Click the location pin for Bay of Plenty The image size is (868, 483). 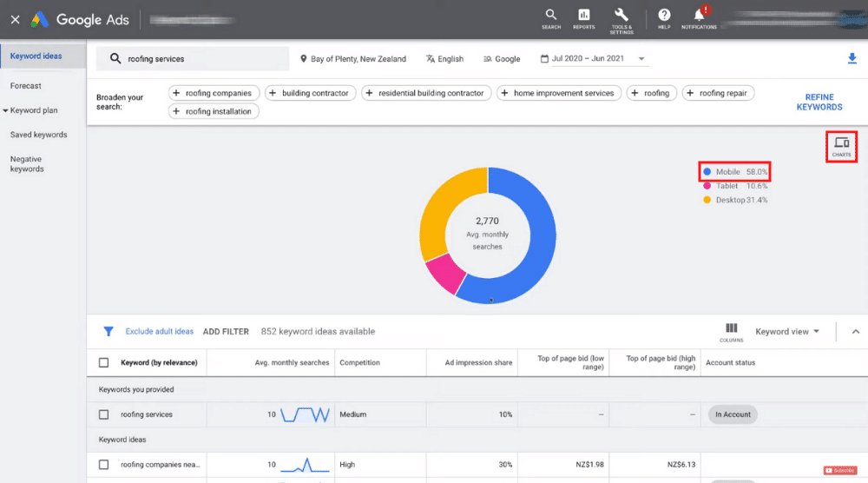coord(303,59)
